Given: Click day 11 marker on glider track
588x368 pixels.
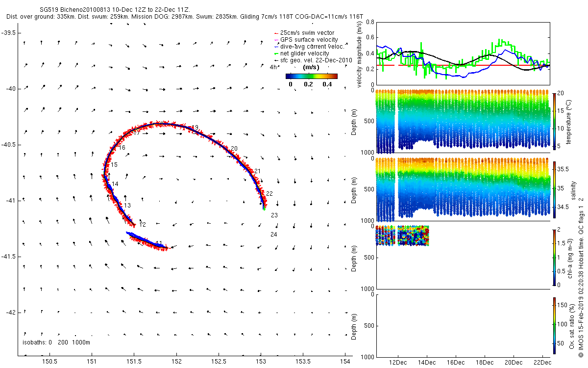Looking at the screenshot, I should [159, 243].
